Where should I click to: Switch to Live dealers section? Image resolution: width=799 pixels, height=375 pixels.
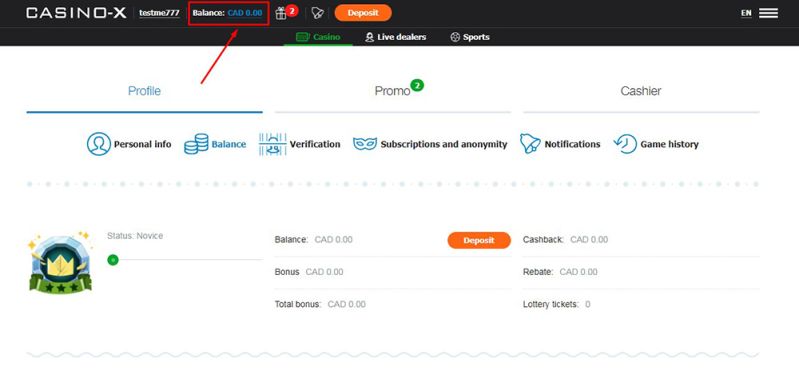point(395,37)
